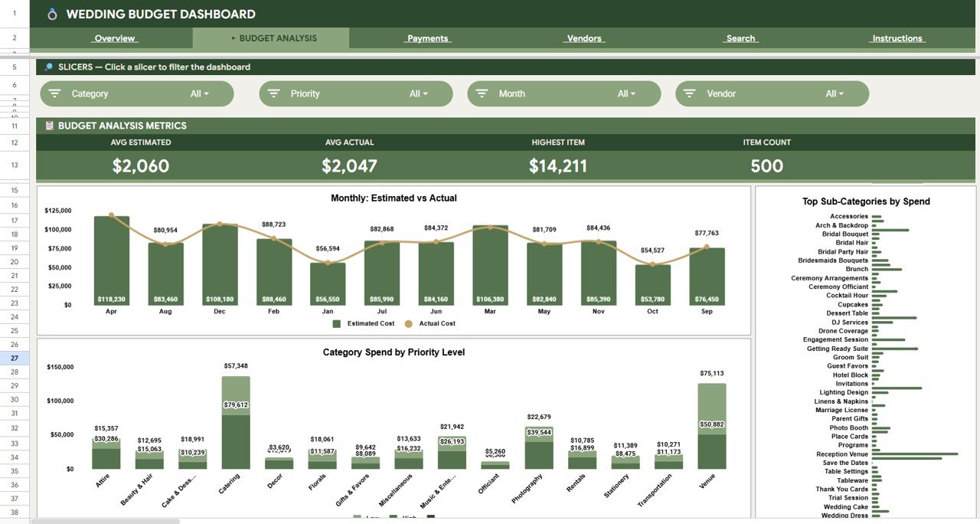The width and height of the screenshot is (980, 524).
Task: Click the filter icon on the Month slicer
Action: [x=482, y=93]
